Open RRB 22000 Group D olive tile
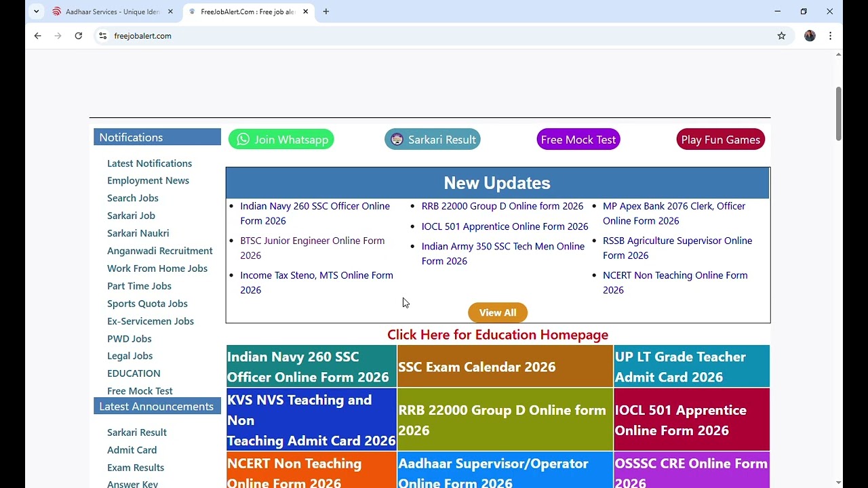 (505, 420)
